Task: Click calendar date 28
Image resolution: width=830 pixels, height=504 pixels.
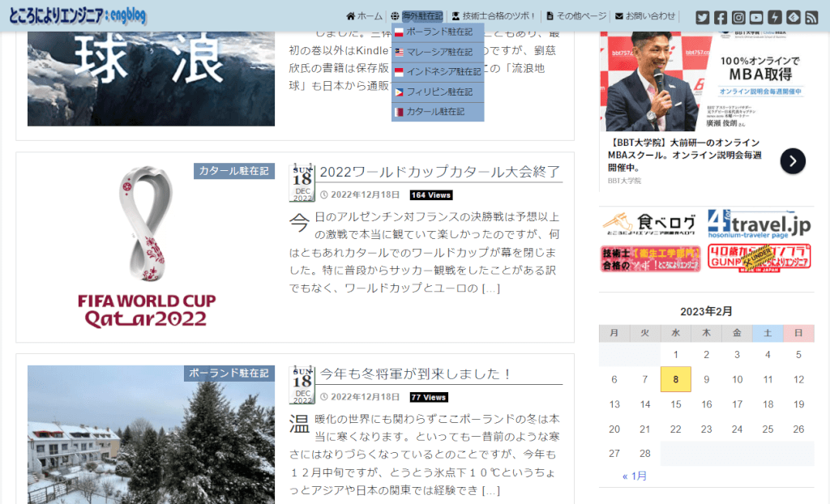Action: (x=644, y=454)
